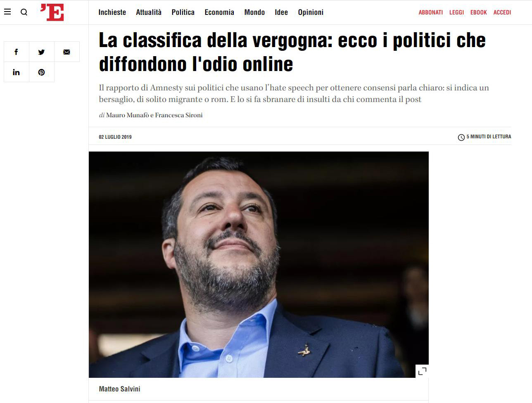532x403 pixels.
Task: Click the ABBONATI link
Action: 430,12
